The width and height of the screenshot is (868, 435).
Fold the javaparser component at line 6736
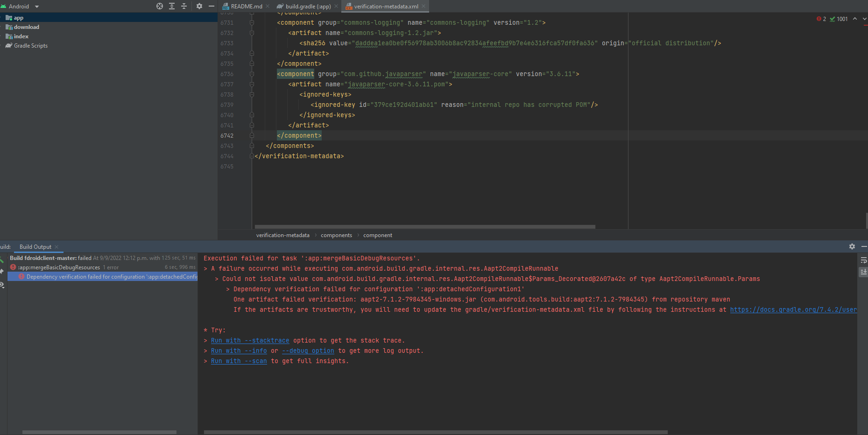pyautogui.click(x=252, y=74)
